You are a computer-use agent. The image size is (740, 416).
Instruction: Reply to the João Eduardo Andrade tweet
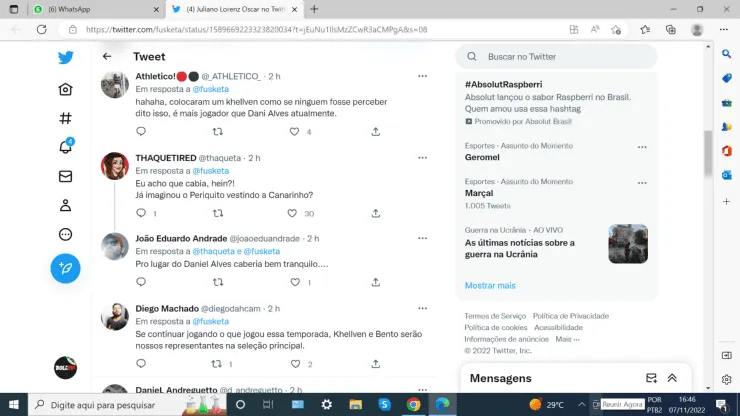(x=140, y=282)
